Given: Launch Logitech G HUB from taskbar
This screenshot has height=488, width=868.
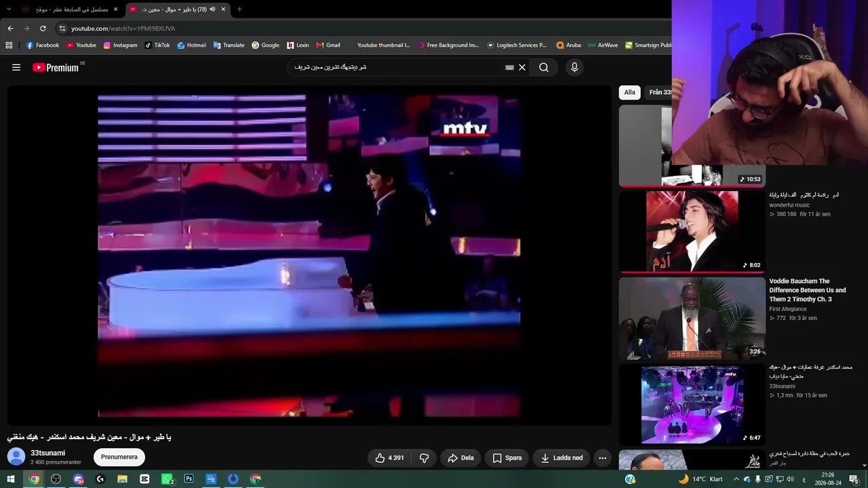Looking at the screenshot, I should click(x=100, y=479).
